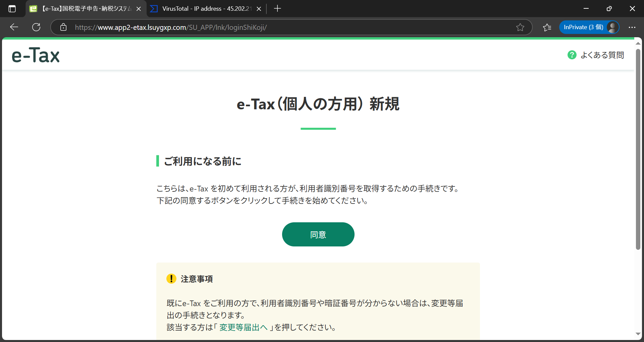Open the Favorites list icon
Screen dimensions: 644x342
[x=547, y=27]
